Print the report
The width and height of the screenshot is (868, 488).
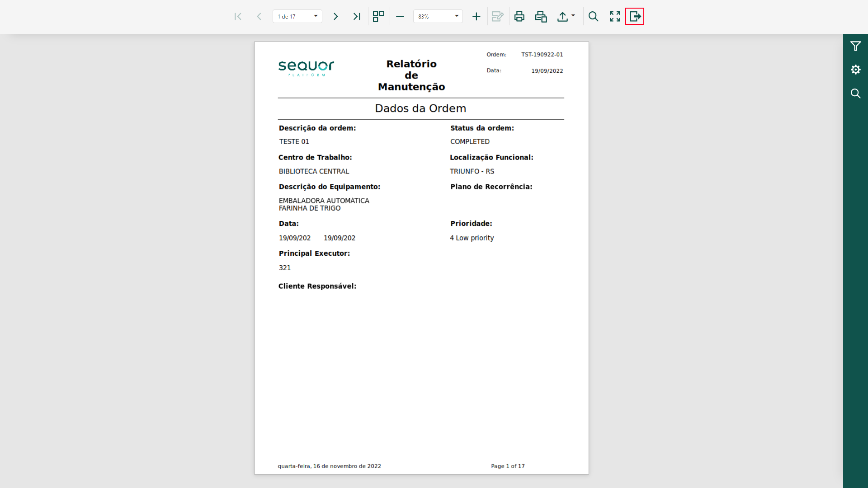[x=519, y=17]
